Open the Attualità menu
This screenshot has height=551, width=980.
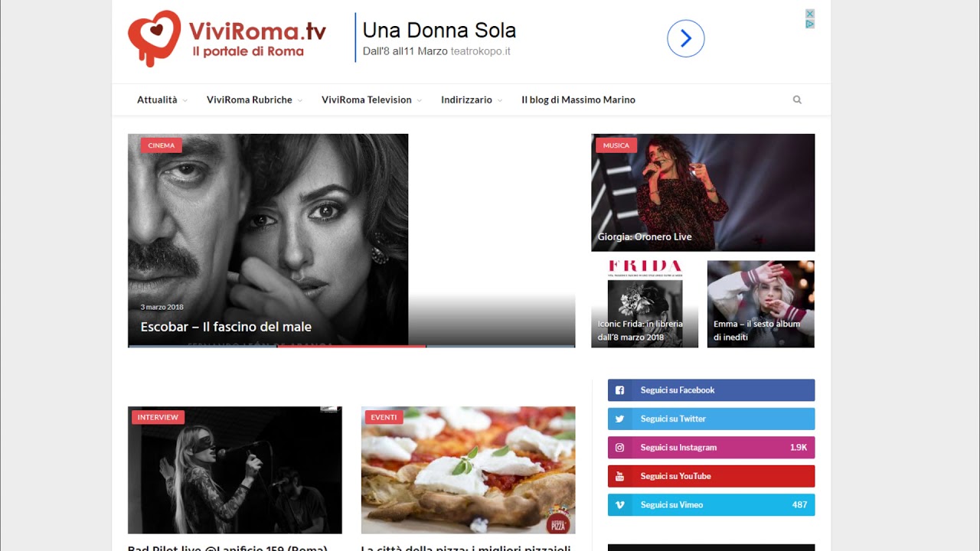pos(157,99)
